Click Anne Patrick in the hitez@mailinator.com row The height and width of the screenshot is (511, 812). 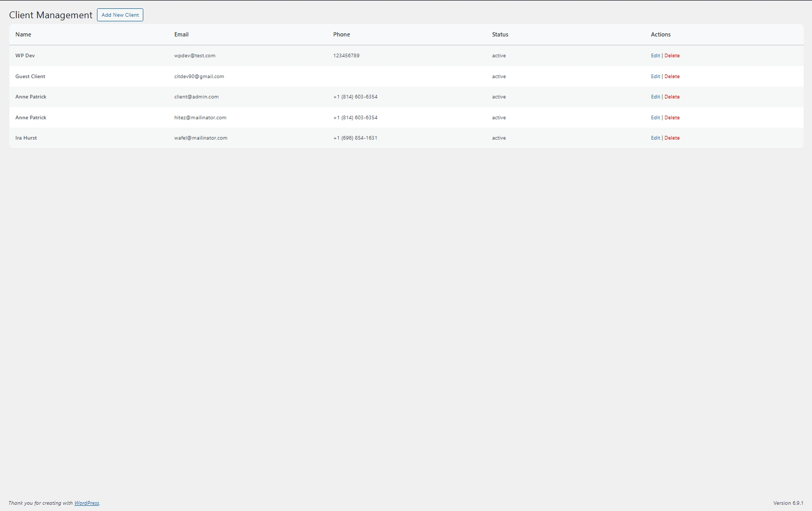click(x=31, y=118)
